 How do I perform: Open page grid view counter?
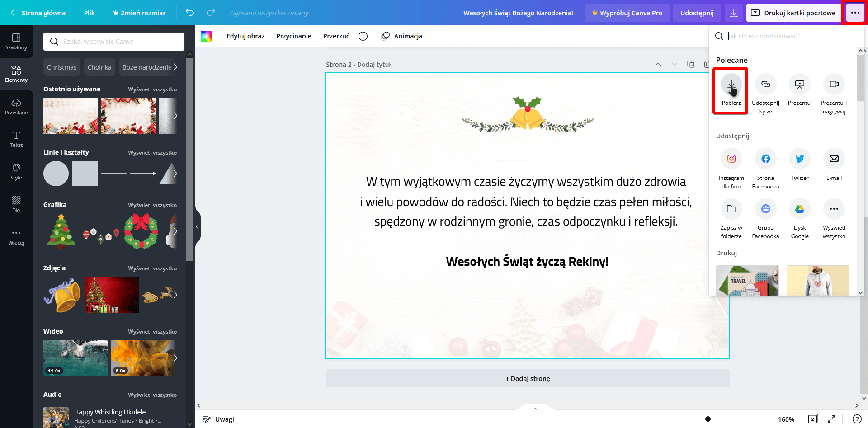pos(813,419)
